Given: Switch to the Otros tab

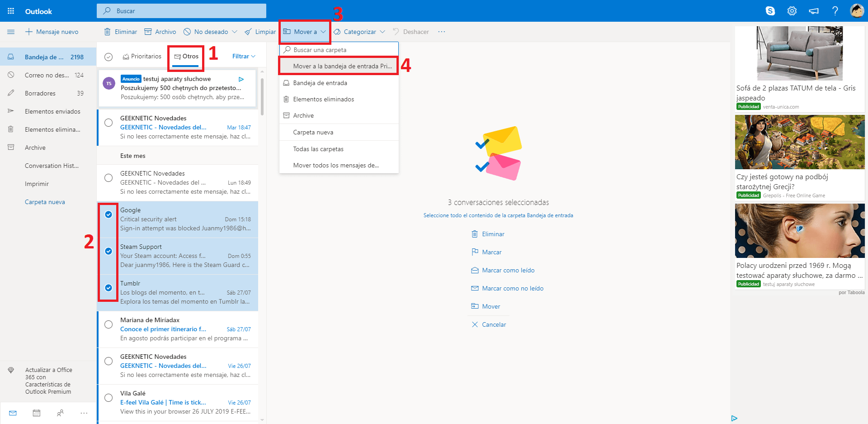Looking at the screenshot, I should point(186,56).
